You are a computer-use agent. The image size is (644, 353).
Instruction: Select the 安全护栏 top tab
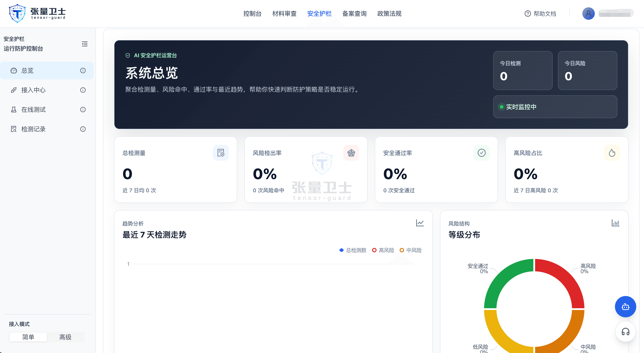click(319, 14)
